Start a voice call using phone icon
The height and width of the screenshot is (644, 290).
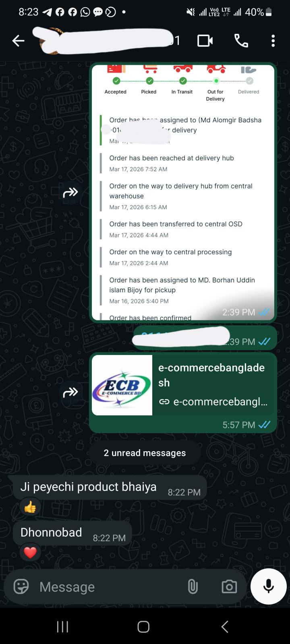[x=241, y=41]
